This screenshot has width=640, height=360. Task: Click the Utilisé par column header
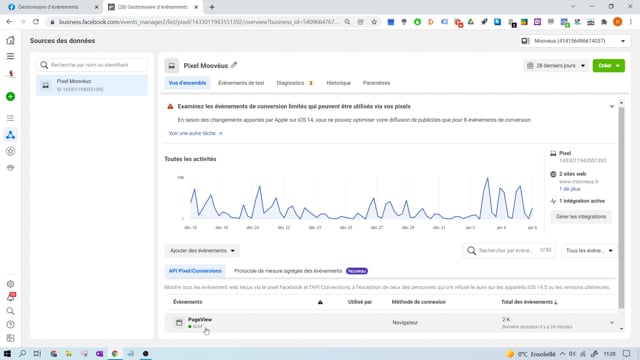pos(360,302)
